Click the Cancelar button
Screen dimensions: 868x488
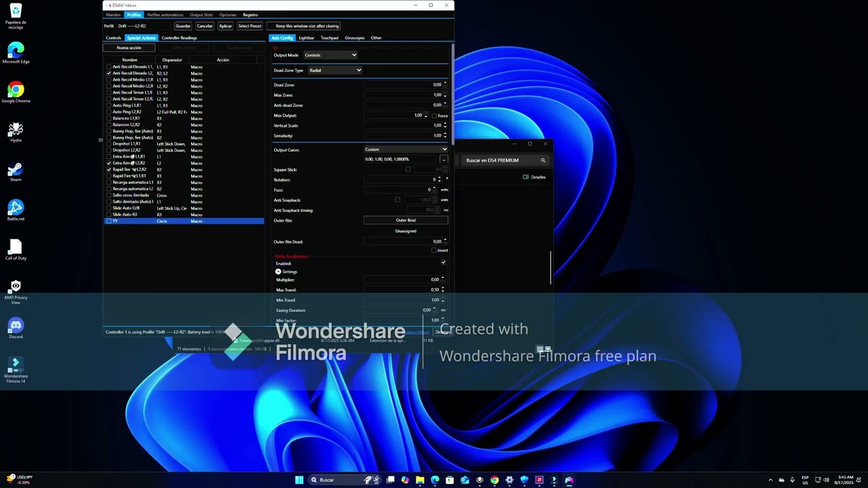(x=205, y=26)
